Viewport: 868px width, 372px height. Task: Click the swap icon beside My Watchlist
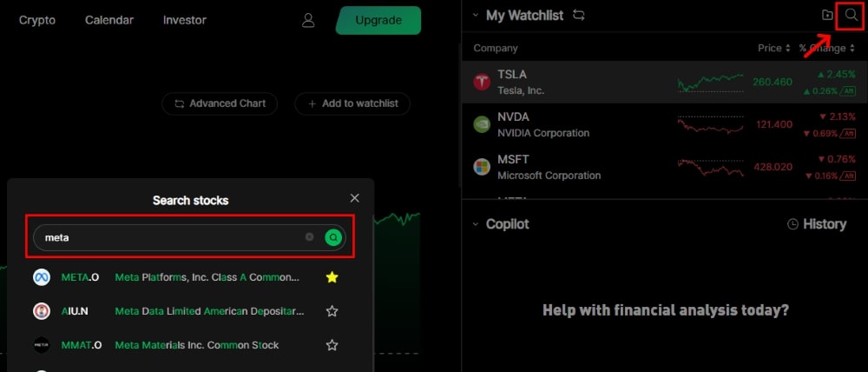tap(579, 16)
